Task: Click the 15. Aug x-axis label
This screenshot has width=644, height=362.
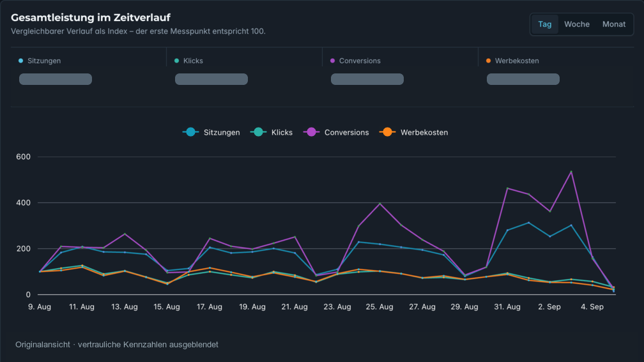Action: pyautogui.click(x=167, y=306)
